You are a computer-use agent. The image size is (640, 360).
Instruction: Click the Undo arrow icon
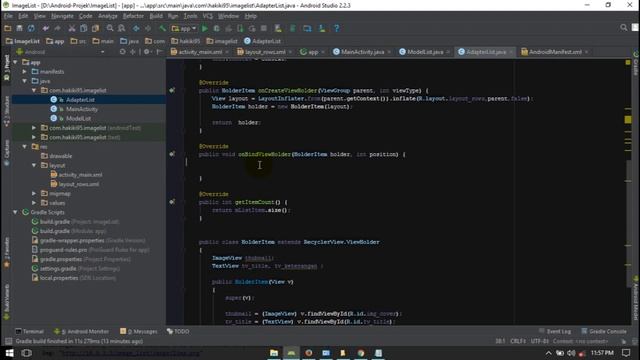coord(45,28)
